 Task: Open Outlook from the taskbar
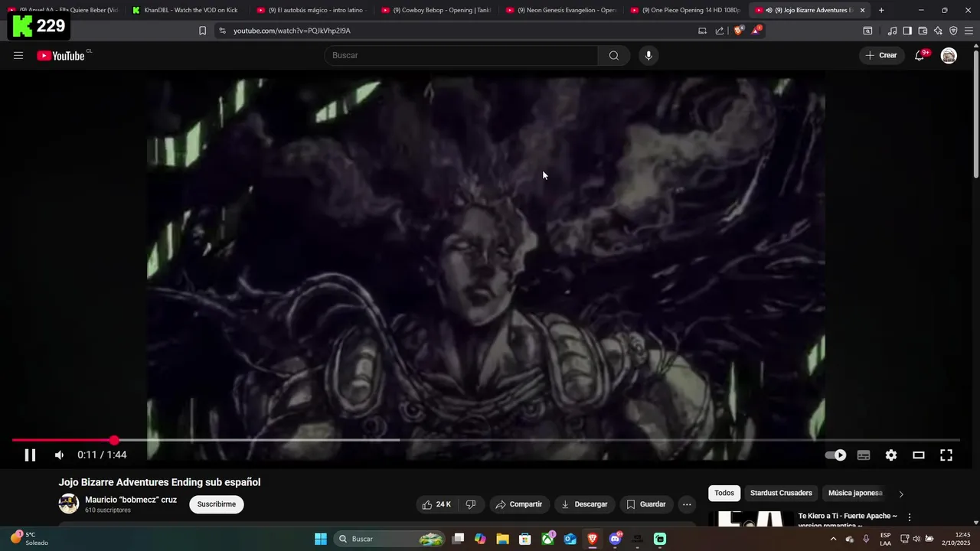tap(570, 539)
